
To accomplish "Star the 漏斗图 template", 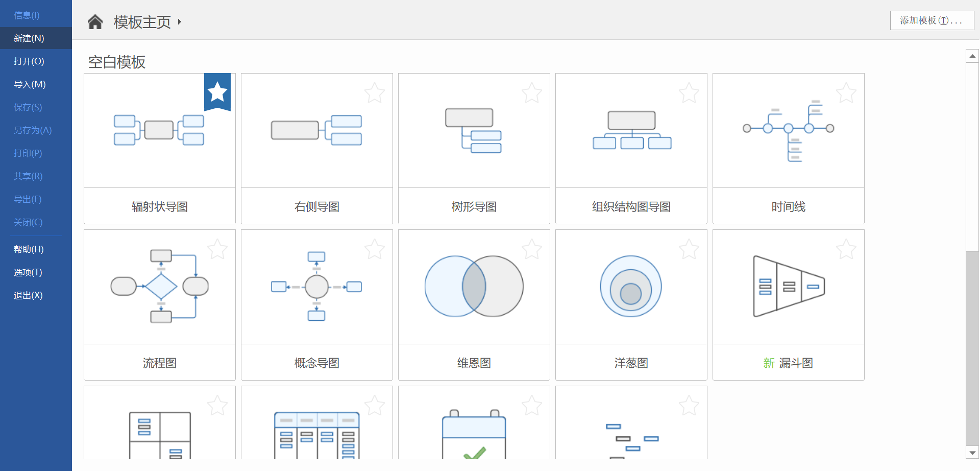I will [x=846, y=249].
